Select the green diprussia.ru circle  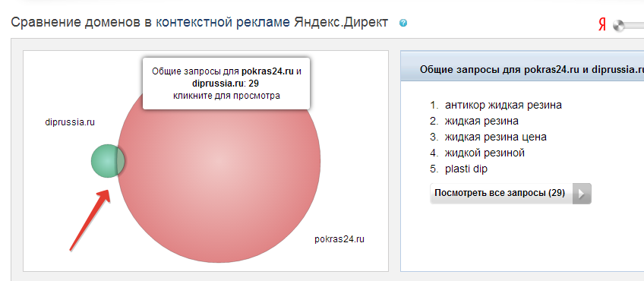(105, 161)
